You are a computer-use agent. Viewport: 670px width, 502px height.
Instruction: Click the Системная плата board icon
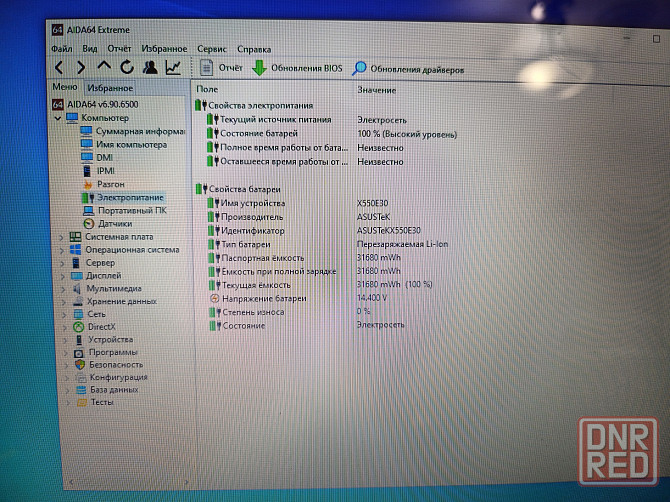(75, 237)
